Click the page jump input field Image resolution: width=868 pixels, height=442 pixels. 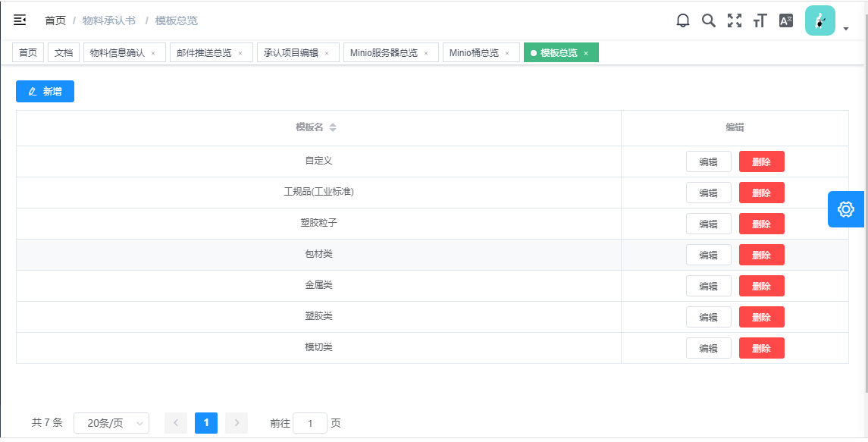310,423
